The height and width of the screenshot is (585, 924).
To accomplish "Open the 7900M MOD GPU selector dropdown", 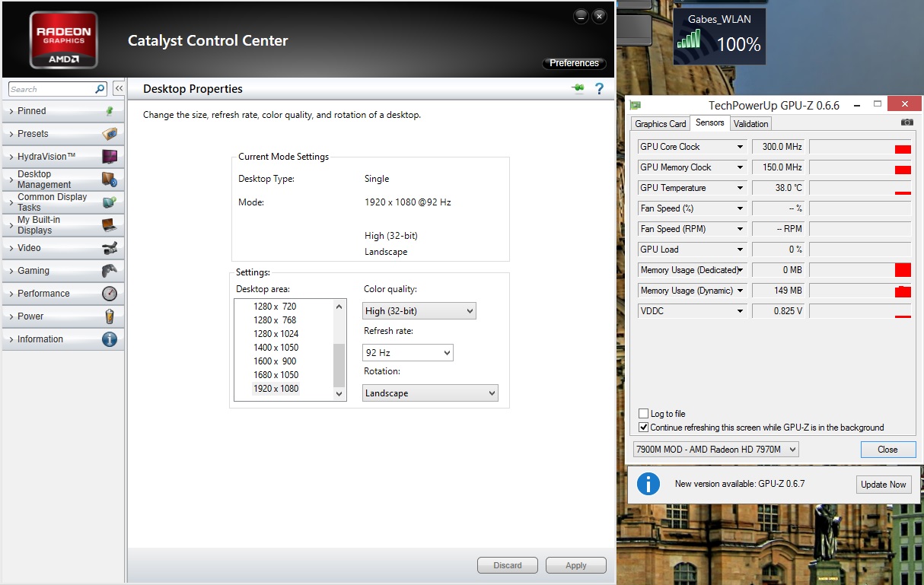I will pos(716,450).
